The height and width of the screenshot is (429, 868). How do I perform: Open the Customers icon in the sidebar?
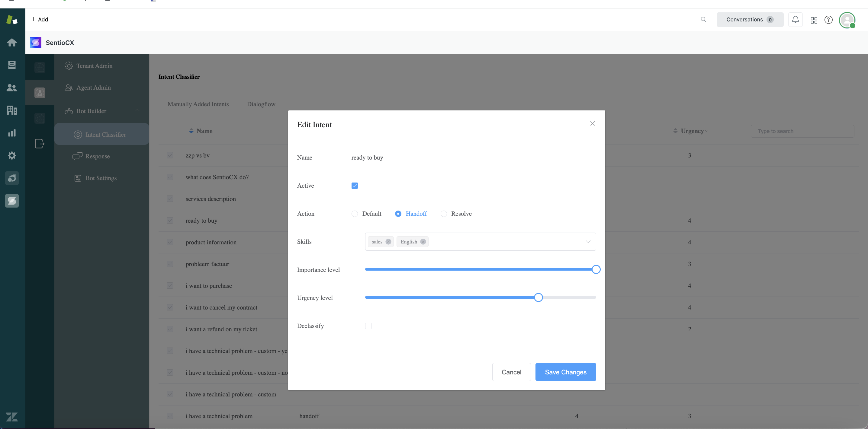point(12,88)
